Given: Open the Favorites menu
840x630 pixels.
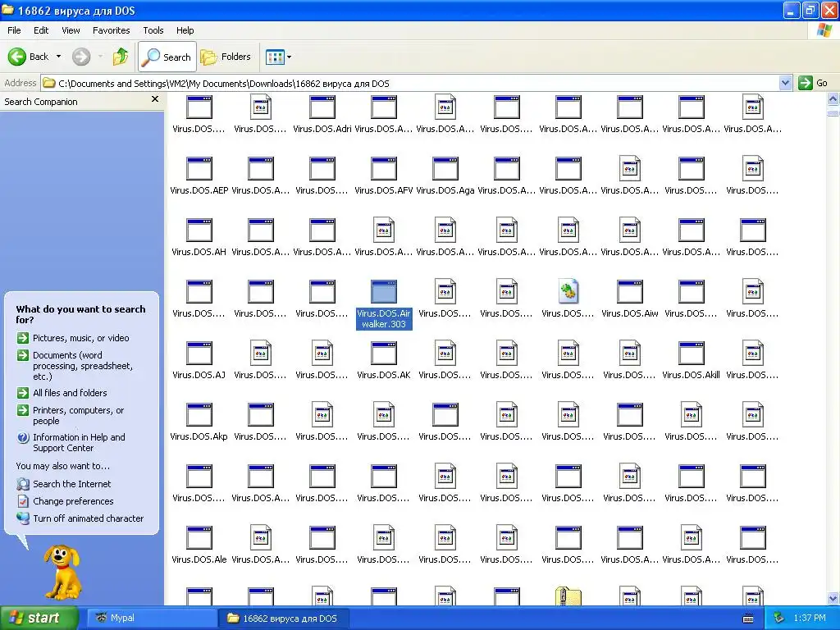Looking at the screenshot, I should (111, 30).
